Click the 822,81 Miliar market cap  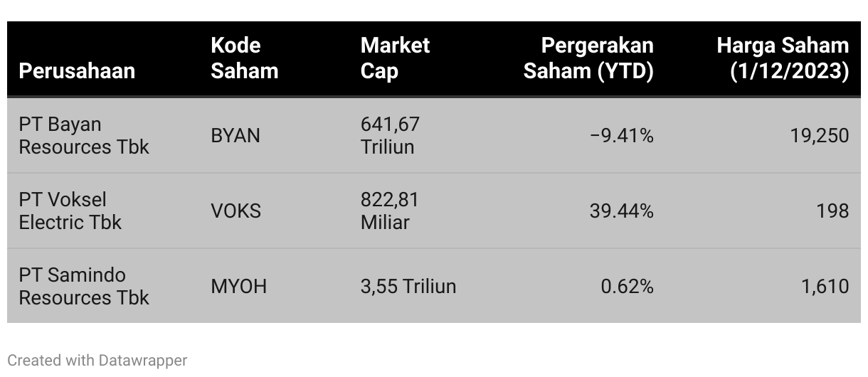click(389, 211)
